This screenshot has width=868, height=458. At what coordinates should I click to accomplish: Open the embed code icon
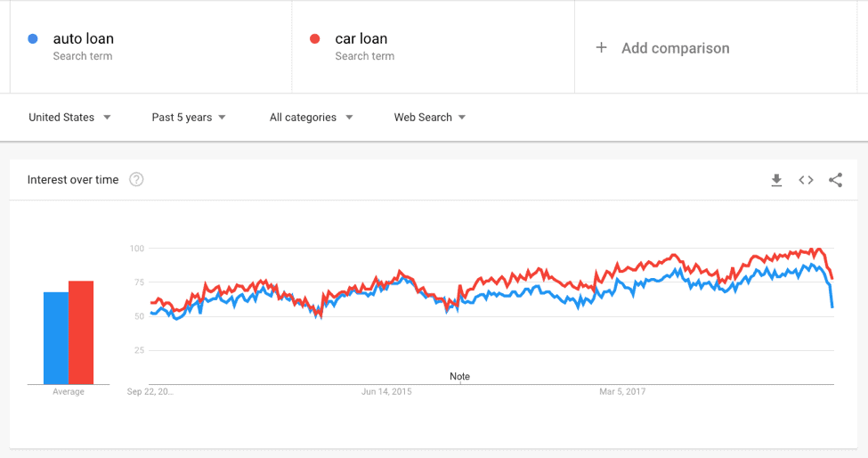pyautogui.click(x=806, y=180)
